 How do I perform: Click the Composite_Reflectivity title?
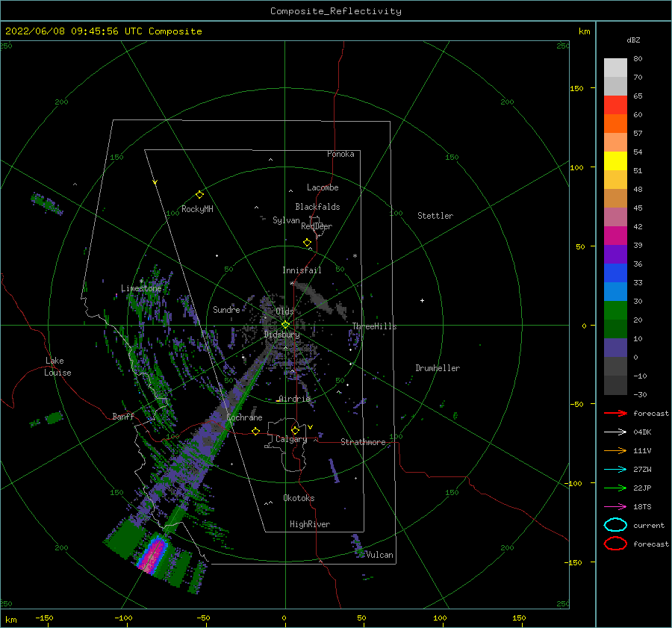[336, 11]
